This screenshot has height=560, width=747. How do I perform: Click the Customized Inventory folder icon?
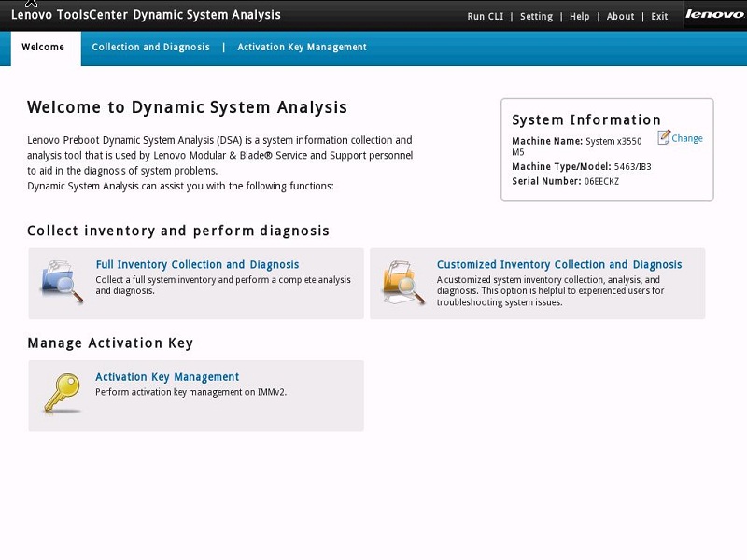coord(403,283)
